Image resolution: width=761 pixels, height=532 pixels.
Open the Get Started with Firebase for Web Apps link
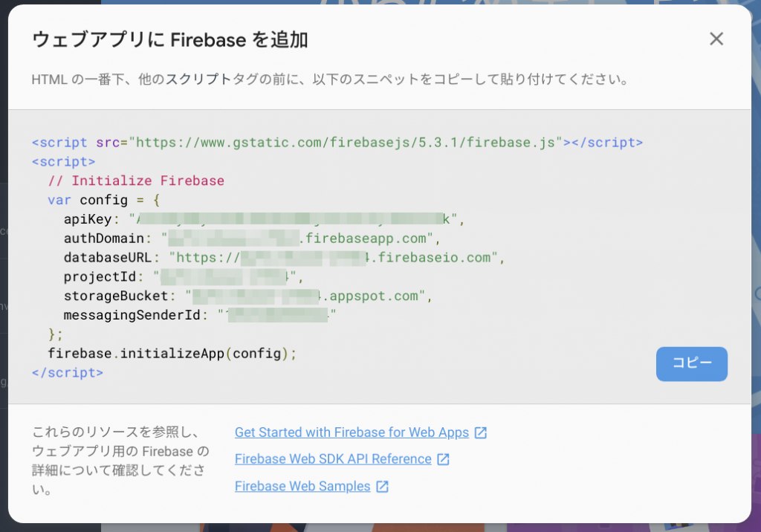352,432
